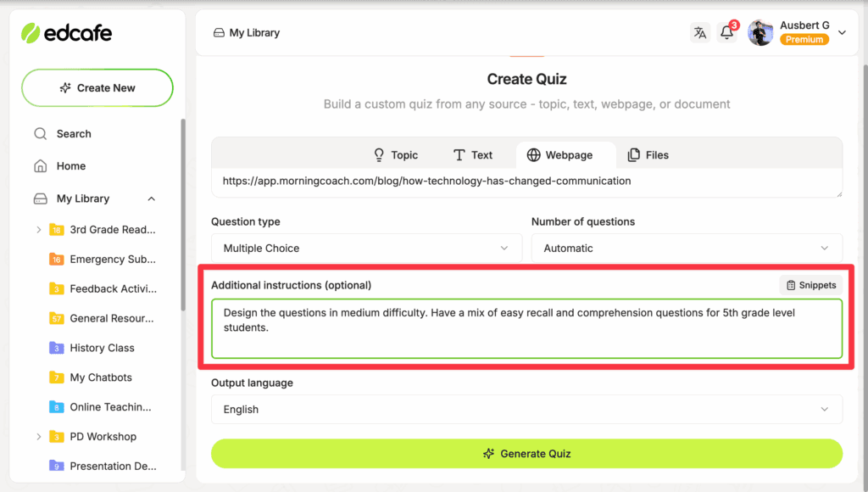This screenshot has height=492, width=868.
Task: Click the Generate Quiz button
Action: pos(526,454)
